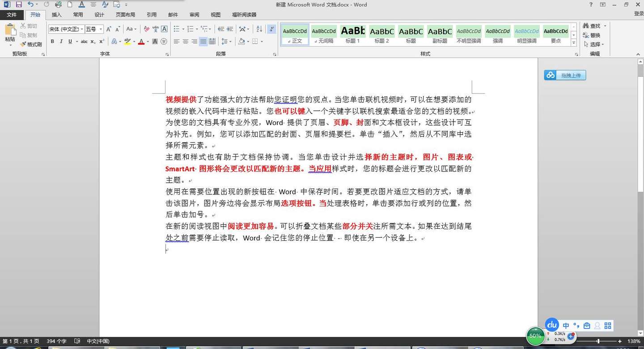Image resolution: width=644 pixels, height=349 pixels.
Task: Click 登录 to sign in
Action: (x=639, y=14)
